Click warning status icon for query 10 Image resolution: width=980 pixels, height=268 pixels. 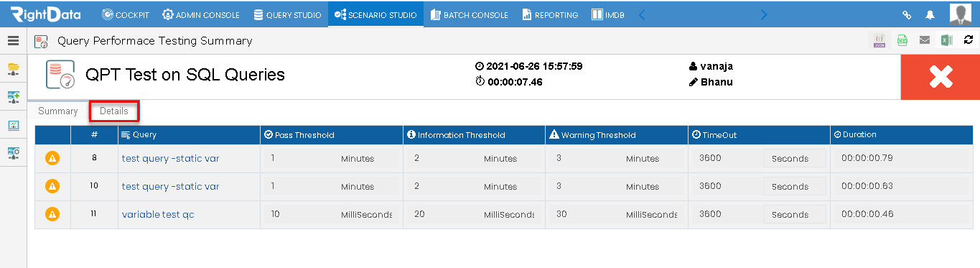click(52, 186)
